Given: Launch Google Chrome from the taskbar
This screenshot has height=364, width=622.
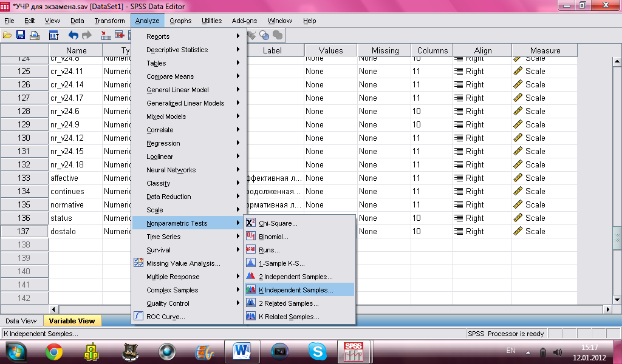Looking at the screenshot, I should (x=54, y=352).
